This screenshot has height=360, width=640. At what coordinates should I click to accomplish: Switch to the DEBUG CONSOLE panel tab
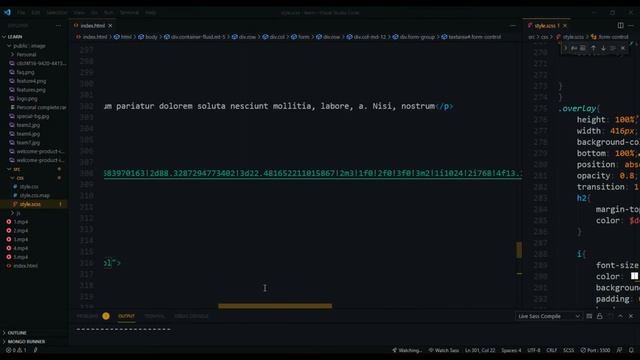[191, 316]
